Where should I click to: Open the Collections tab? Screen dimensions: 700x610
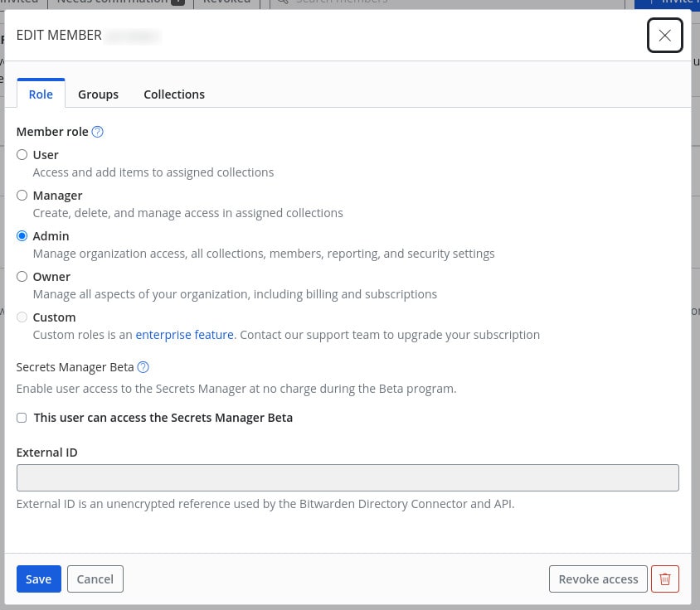pyautogui.click(x=174, y=94)
